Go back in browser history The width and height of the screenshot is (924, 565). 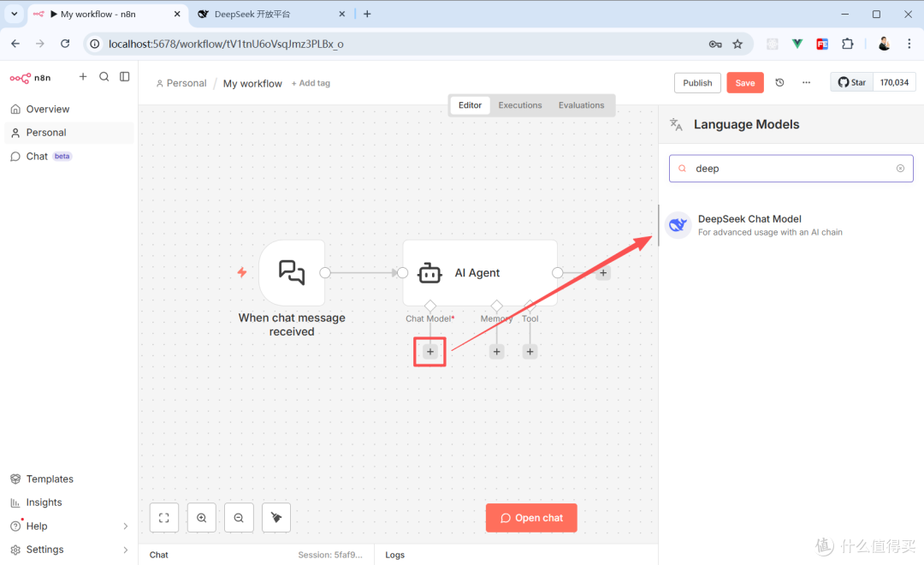[x=15, y=44]
